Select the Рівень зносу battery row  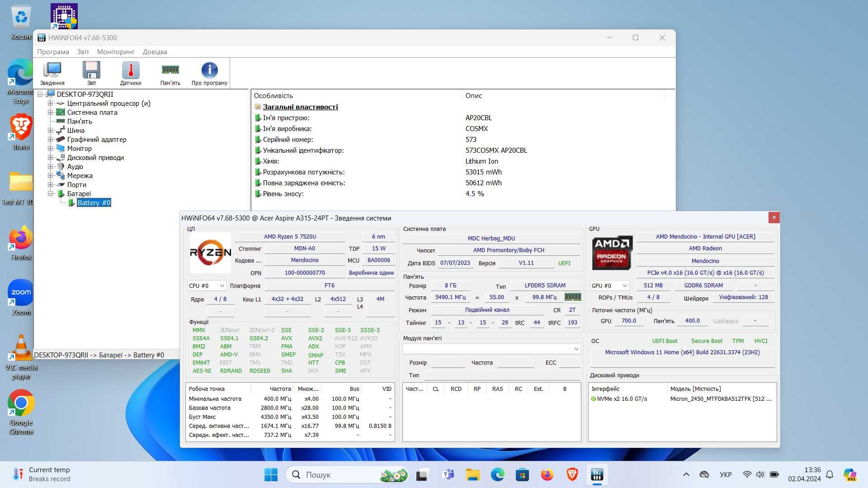click(462, 193)
